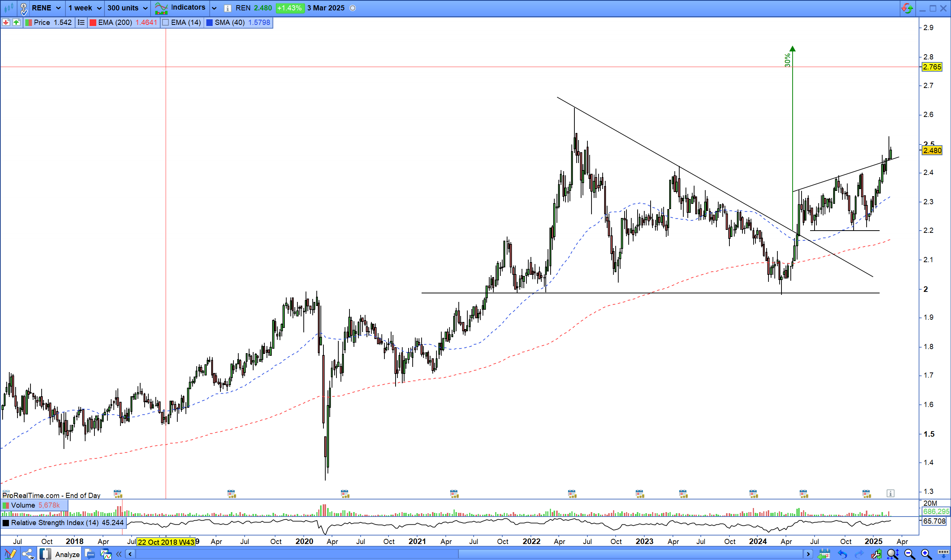Toggle the EMA (200) indicator visibility

93,22
